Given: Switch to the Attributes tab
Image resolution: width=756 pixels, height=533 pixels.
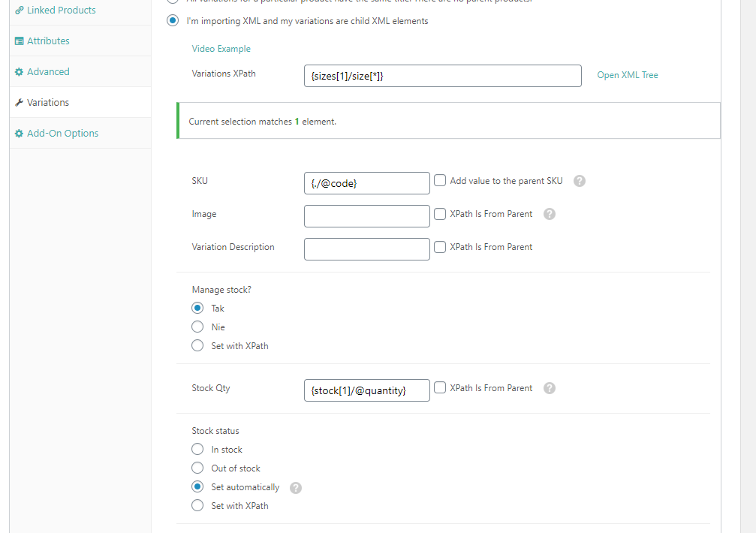Looking at the screenshot, I should (48, 41).
